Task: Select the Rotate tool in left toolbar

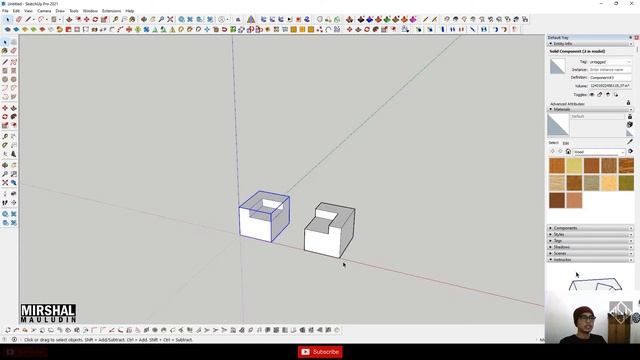Action: click(x=5, y=117)
